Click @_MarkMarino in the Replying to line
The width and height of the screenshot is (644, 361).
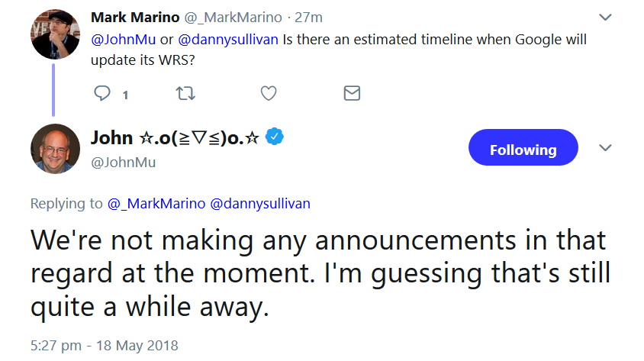tap(156, 203)
